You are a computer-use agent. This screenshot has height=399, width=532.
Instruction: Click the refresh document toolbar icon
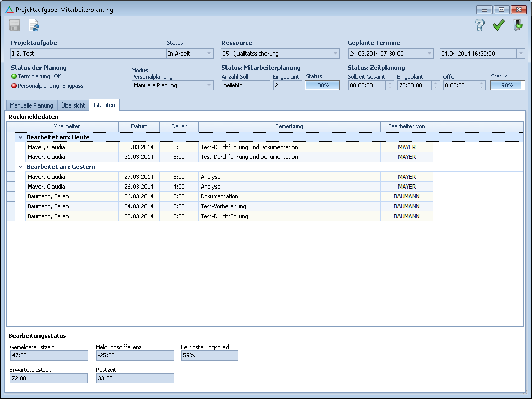[x=34, y=25]
